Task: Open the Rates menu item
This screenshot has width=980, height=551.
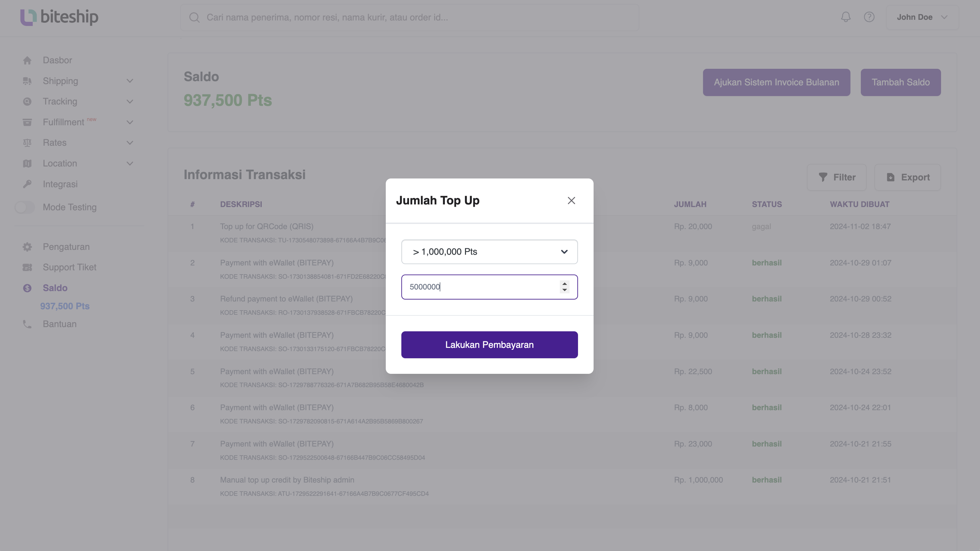Action: pyautogui.click(x=55, y=142)
